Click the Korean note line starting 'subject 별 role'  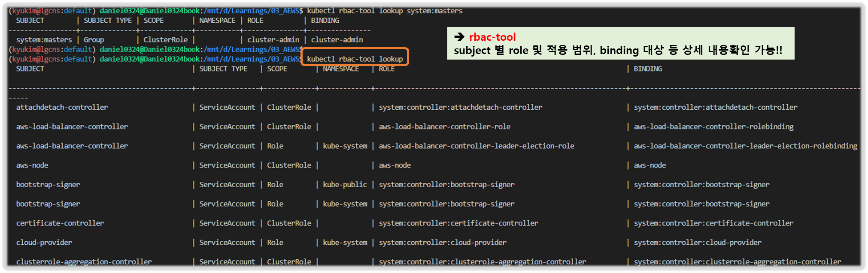click(618, 50)
